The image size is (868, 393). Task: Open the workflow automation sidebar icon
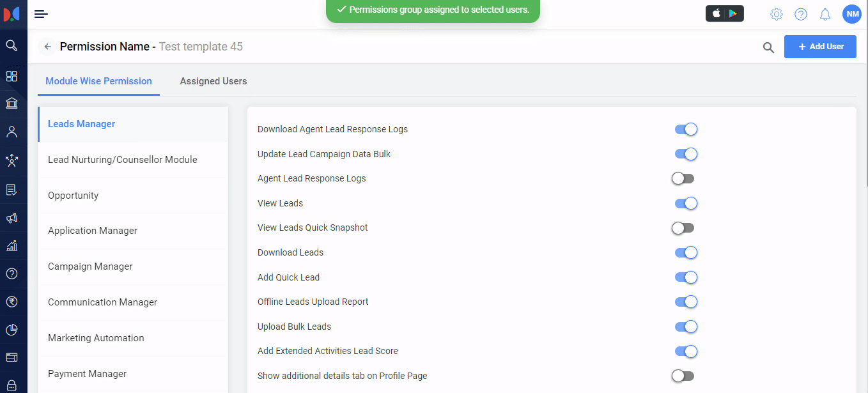[13, 160]
